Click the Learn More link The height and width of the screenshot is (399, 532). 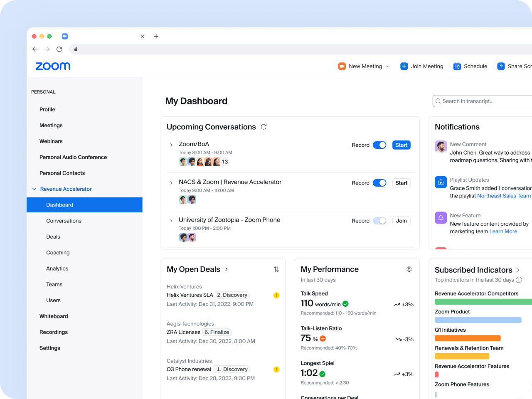click(x=503, y=232)
